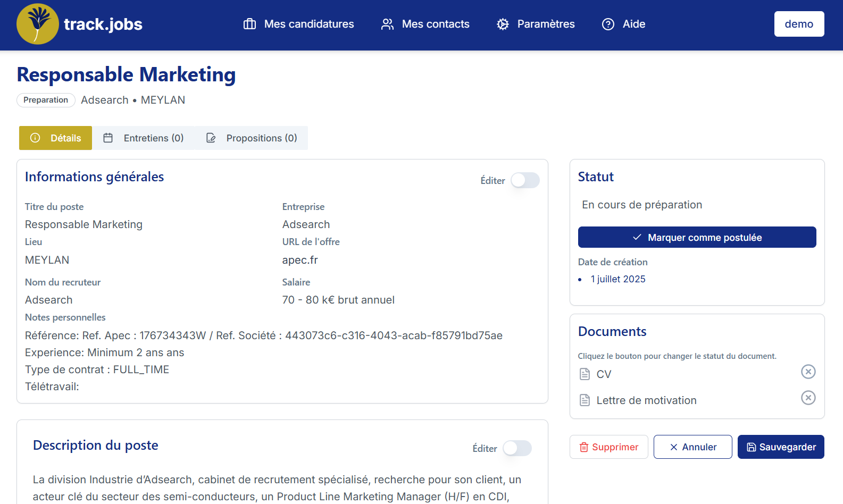This screenshot has height=504, width=843.
Task: Click the briefcase icon beside Mes candidatures
Action: tap(249, 24)
